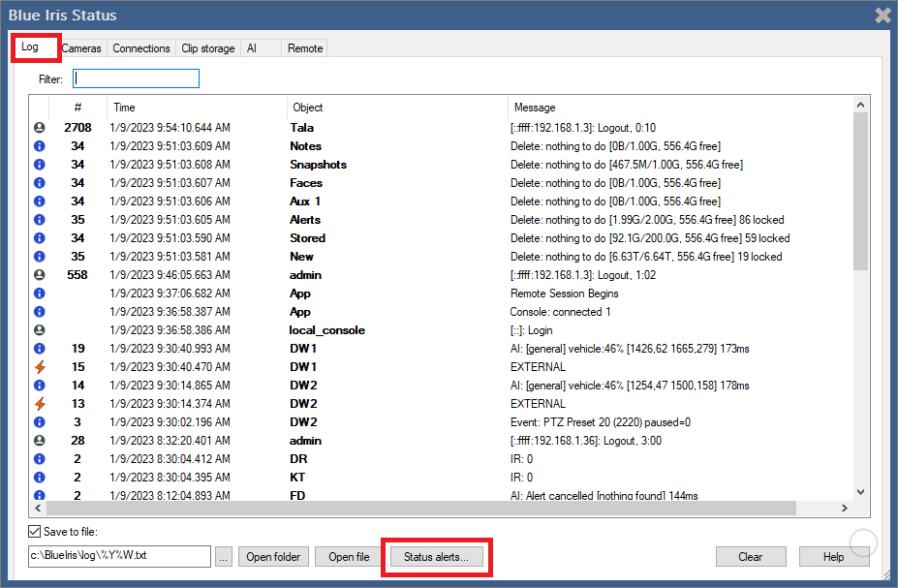
Task: Click the vertical scrollbar up arrow
Action: pyautogui.click(x=860, y=105)
